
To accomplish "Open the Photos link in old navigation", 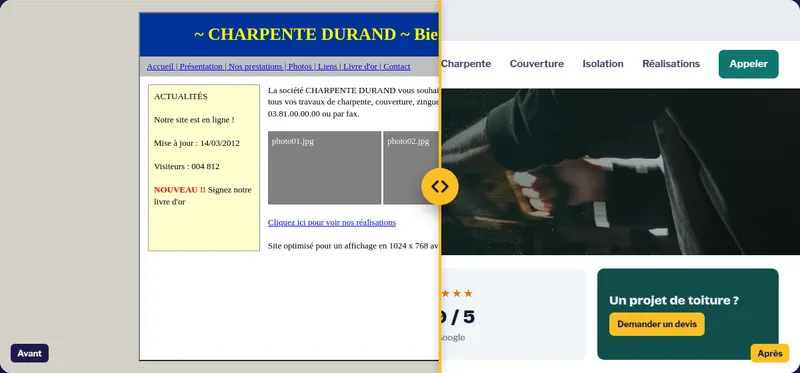I will [x=300, y=67].
